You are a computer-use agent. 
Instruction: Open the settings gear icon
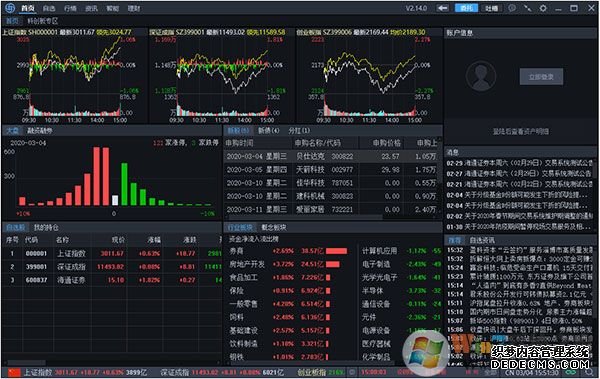(x=543, y=8)
